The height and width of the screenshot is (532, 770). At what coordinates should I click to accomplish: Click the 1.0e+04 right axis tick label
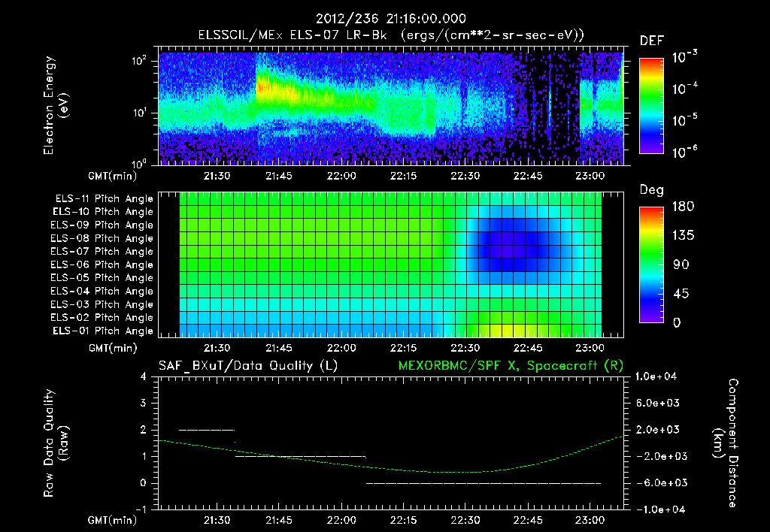(656, 377)
